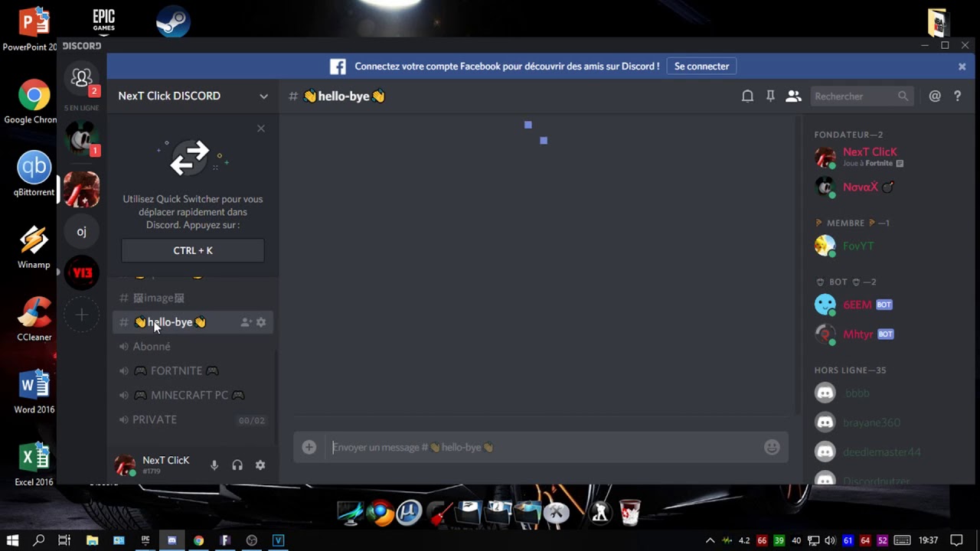Open PowerPoint desktop shortcut
Viewport: 980px width, 551px height.
[x=34, y=29]
